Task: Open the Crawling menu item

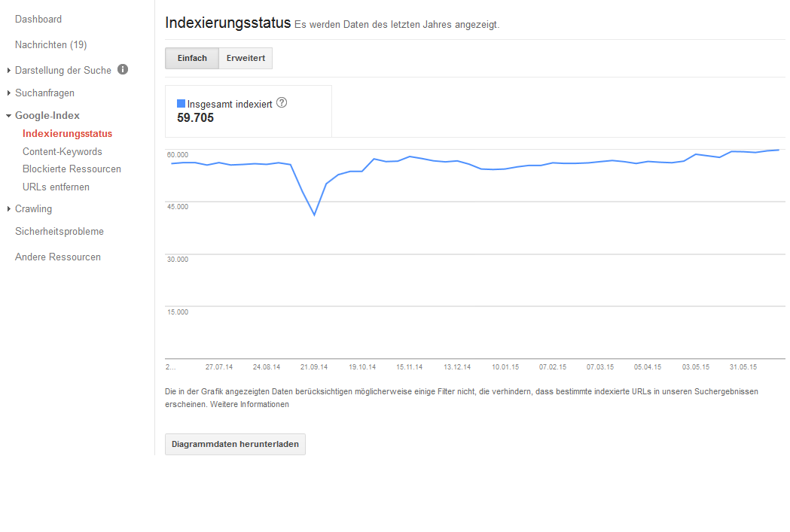Action: click(33, 209)
